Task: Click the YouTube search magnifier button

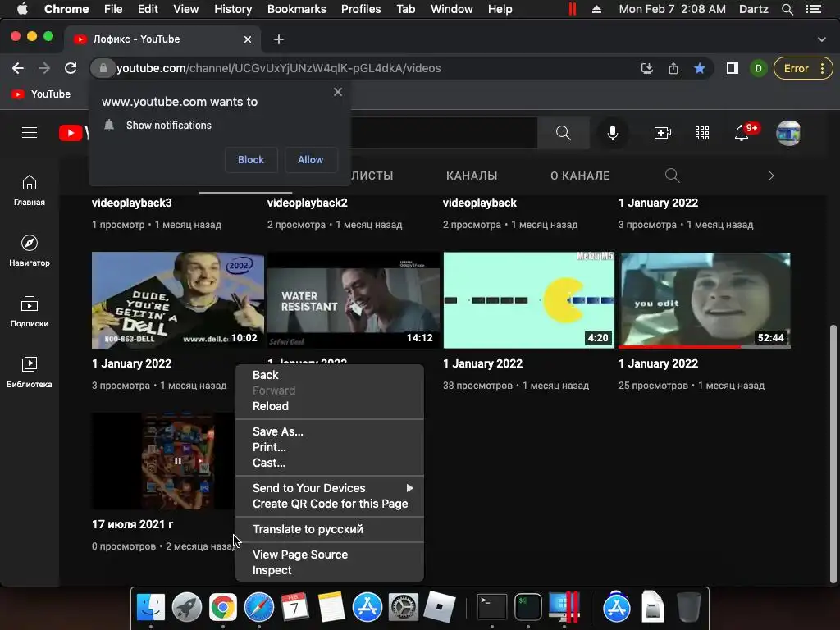Action: pyautogui.click(x=563, y=132)
